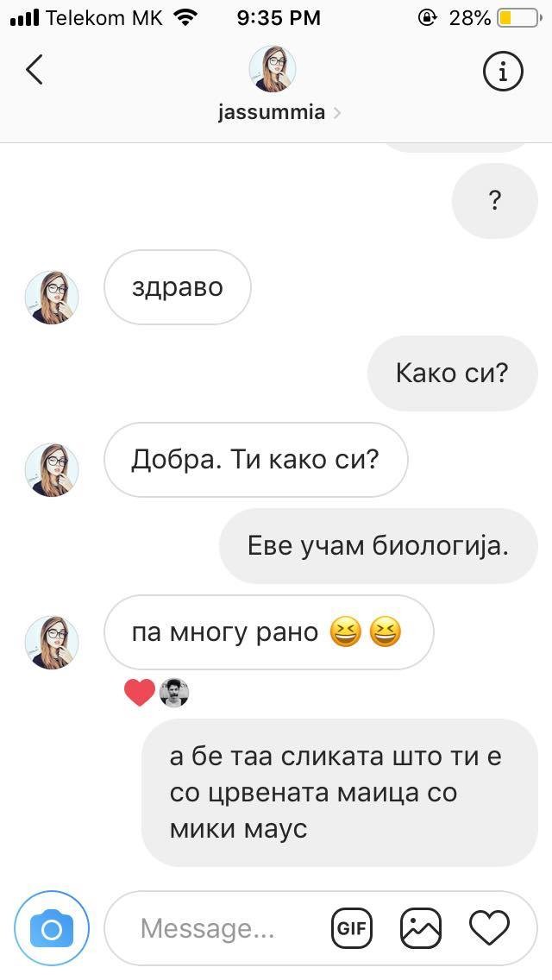
Task: Tap the мики маус message bubble
Action: pyautogui.click(x=340, y=793)
